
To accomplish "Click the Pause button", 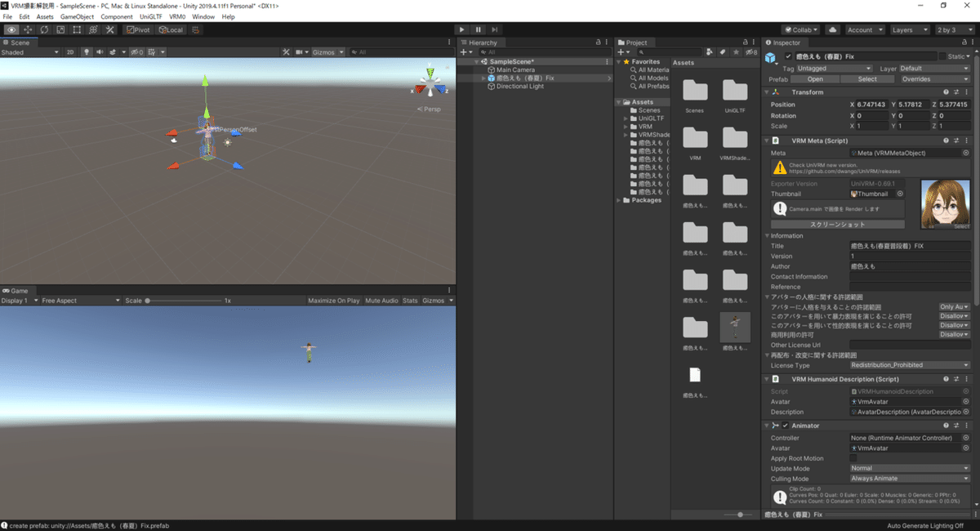I will (x=479, y=29).
